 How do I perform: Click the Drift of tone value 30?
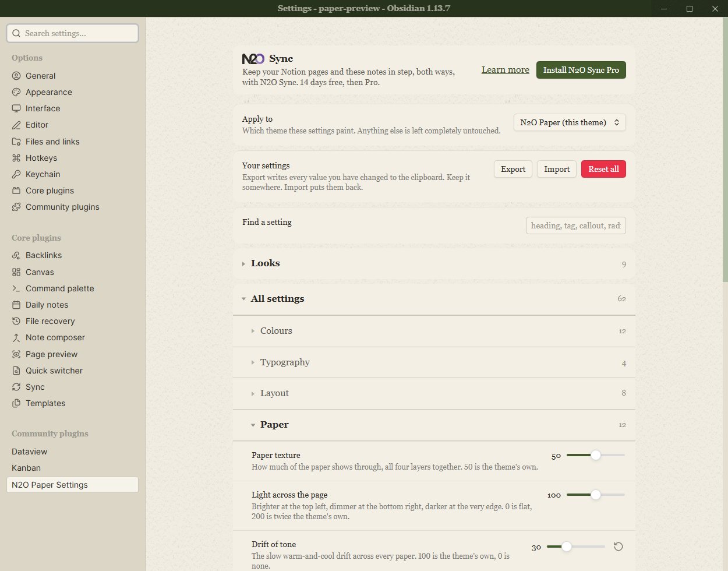pos(536,547)
